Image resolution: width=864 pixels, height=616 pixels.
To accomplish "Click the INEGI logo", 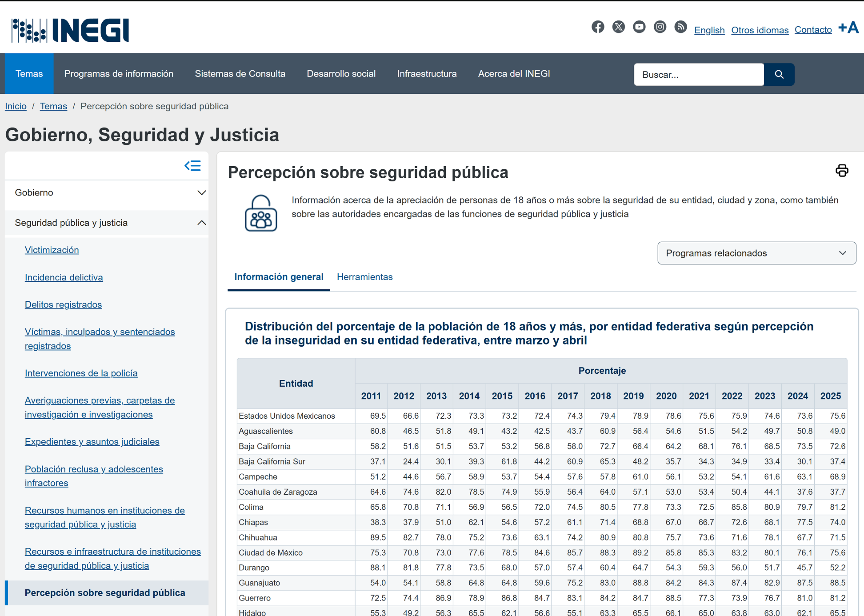I will point(71,30).
